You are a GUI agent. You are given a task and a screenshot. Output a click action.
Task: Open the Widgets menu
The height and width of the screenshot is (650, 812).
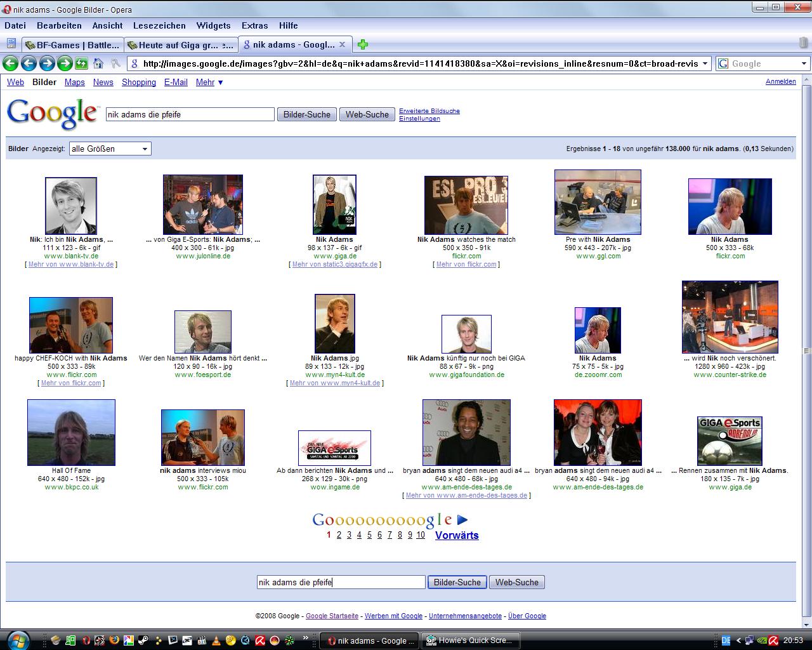[x=213, y=25]
